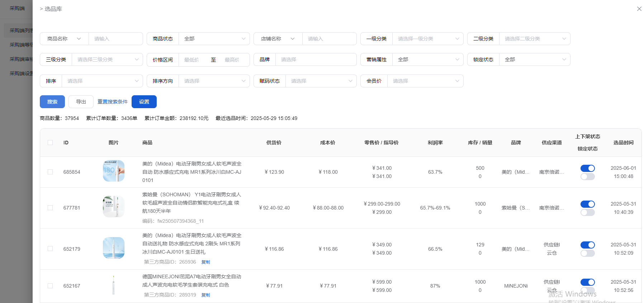Open product thumbnail for item 685854
The width and height of the screenshot is (644, 303).
click(113, 171)
